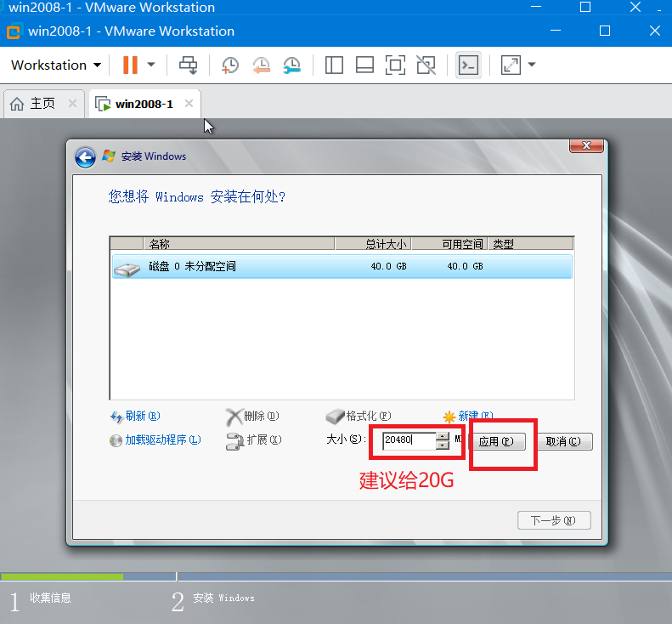The height and width of the screenshot is (624, 672).
Task: Toggle the library sidebar view
Action: (x=334, y=65)
